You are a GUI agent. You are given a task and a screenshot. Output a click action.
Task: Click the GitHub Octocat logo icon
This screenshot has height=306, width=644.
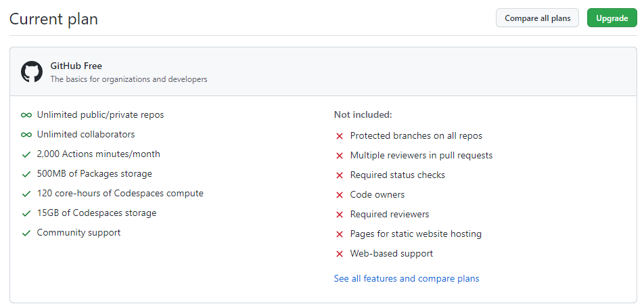pos(32,72)
